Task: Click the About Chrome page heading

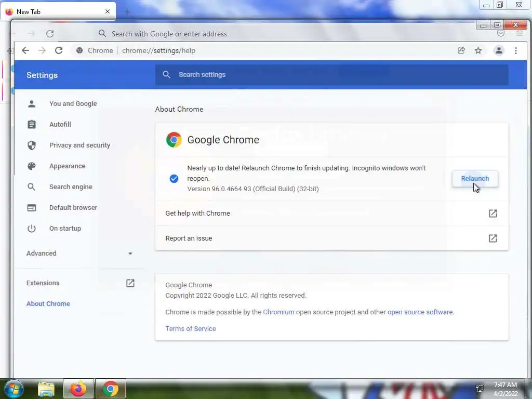Action: (x=179, y=109)
